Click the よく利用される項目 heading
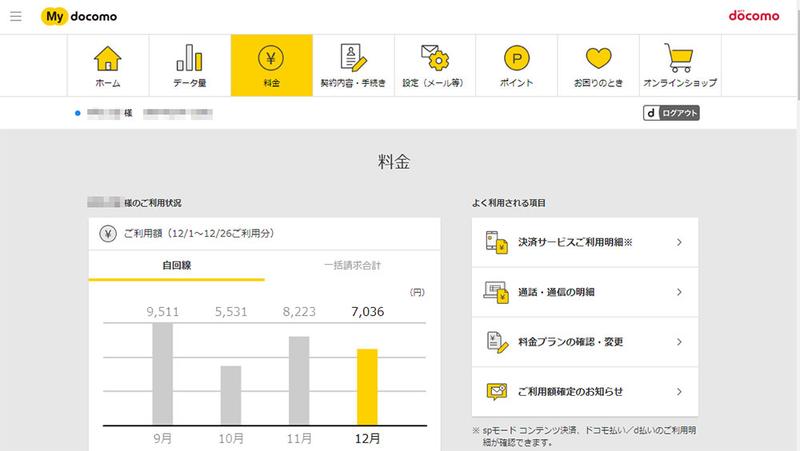This screenshot has height=451, width=800. [x=509, y=203]
